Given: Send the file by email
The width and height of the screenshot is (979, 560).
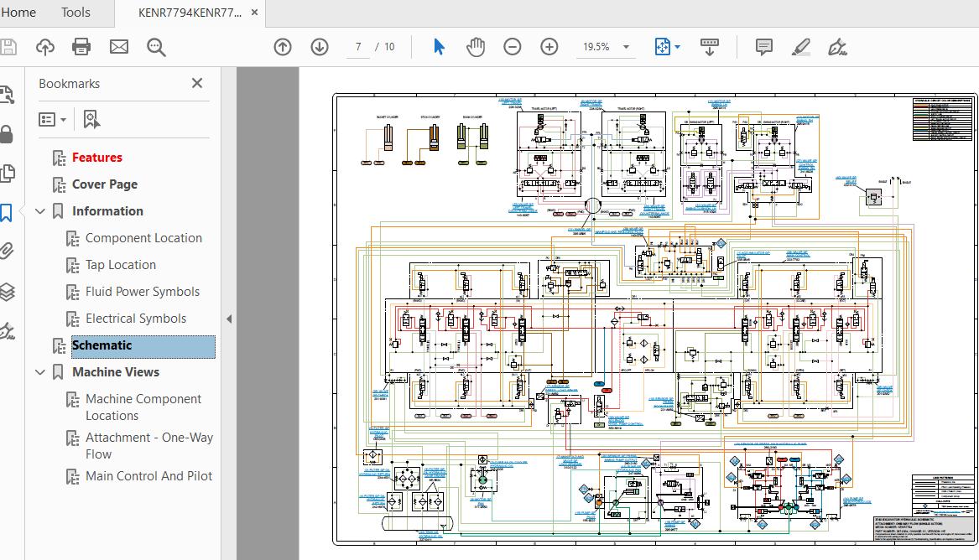Looking at the screenshot, I should tap(118, 47).
